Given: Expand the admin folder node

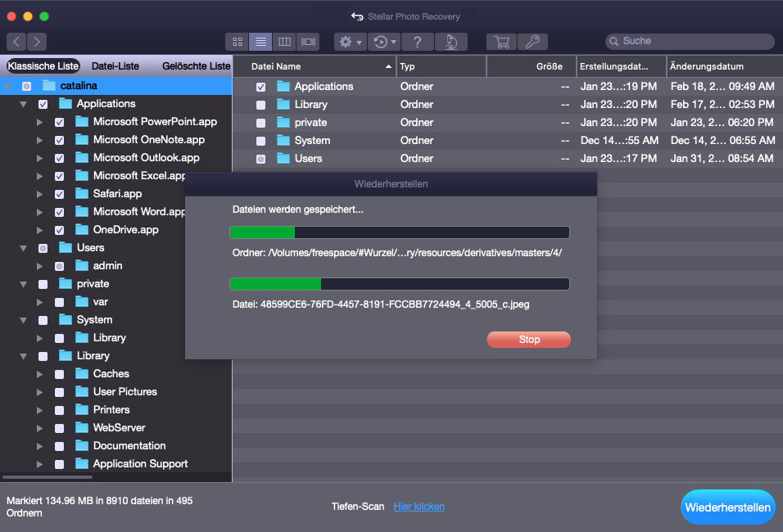Looking at the screenshot, I should click(39, 266).
